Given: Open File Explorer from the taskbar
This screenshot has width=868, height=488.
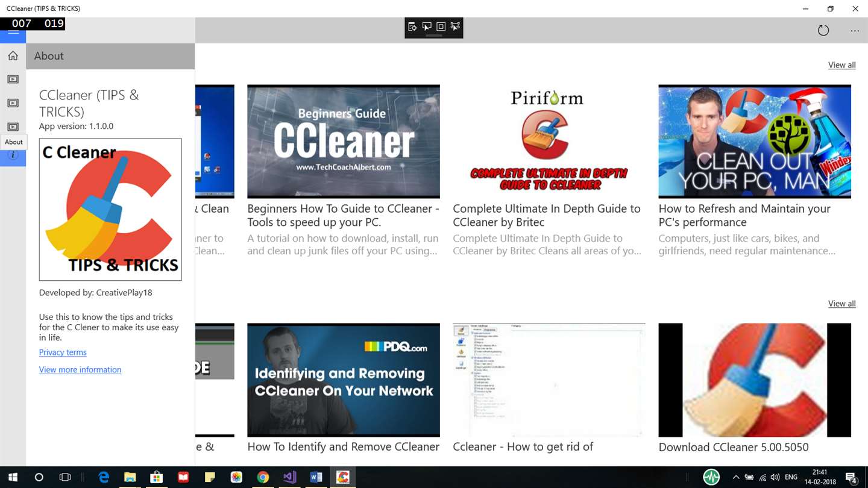Looking at the screenshot, I should [130, 477].
